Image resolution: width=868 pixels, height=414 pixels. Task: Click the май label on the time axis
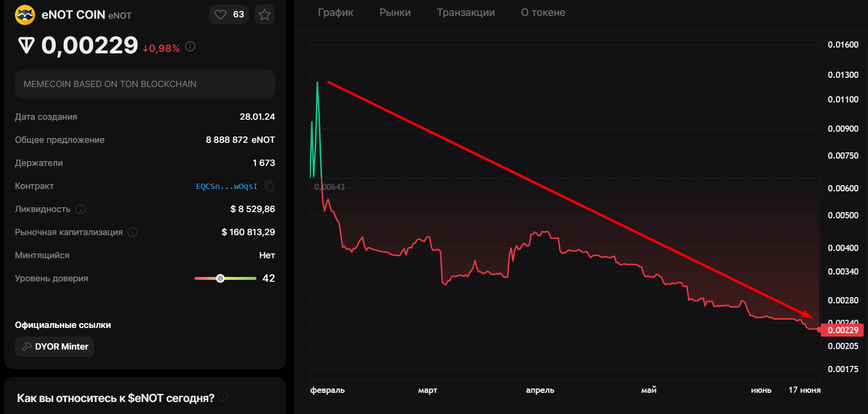tap(649, 390)
